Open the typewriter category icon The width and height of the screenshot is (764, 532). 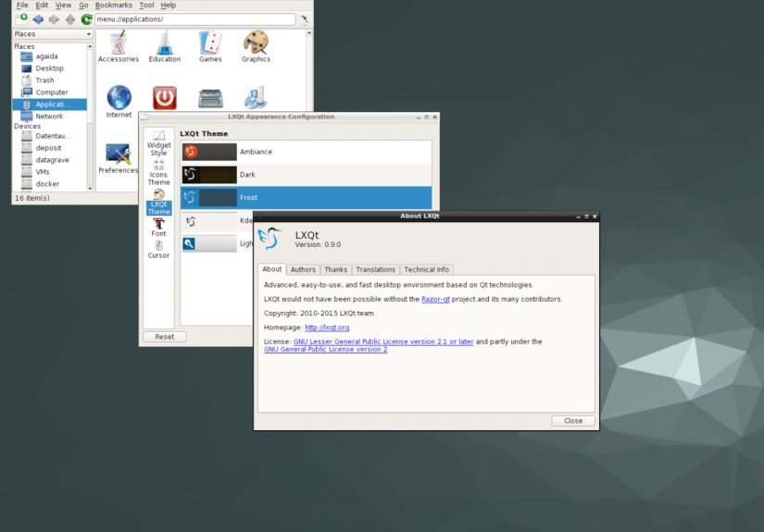point(210,98)
